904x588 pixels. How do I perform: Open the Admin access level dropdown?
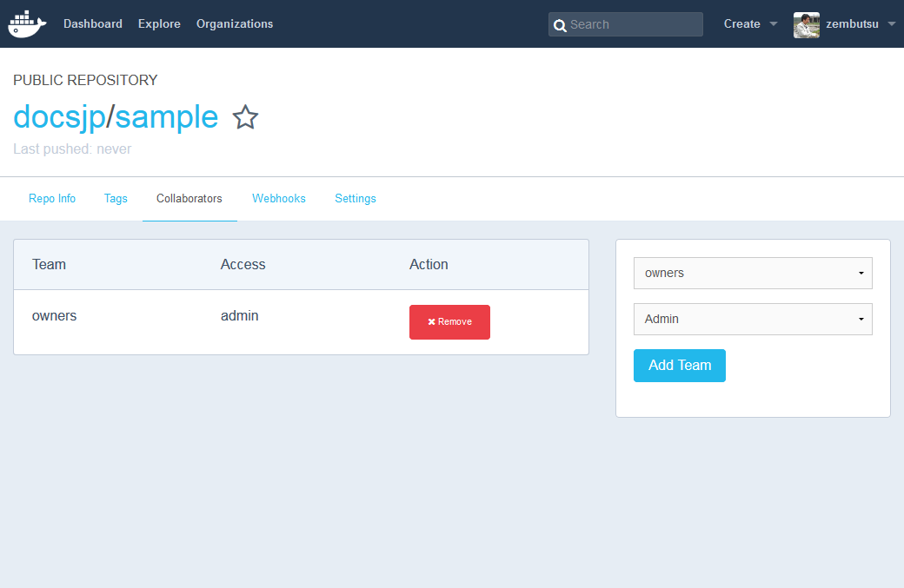point(753,319)
